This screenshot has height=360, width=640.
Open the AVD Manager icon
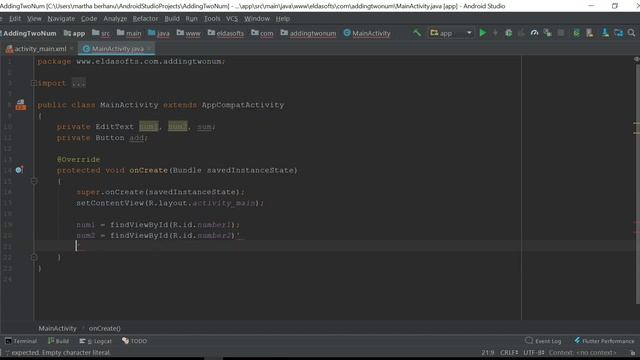(x=589, y=33)
